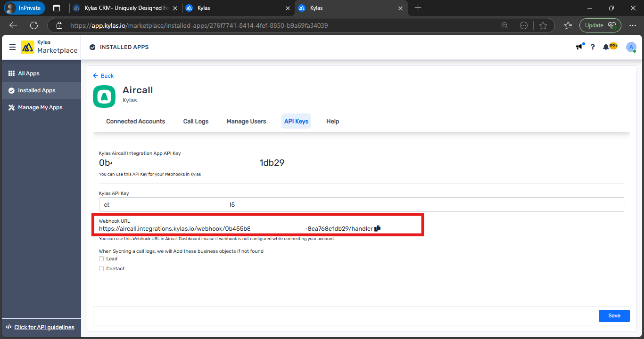
Task: Click the All Apps grid icon
Action: coord(12,73)
